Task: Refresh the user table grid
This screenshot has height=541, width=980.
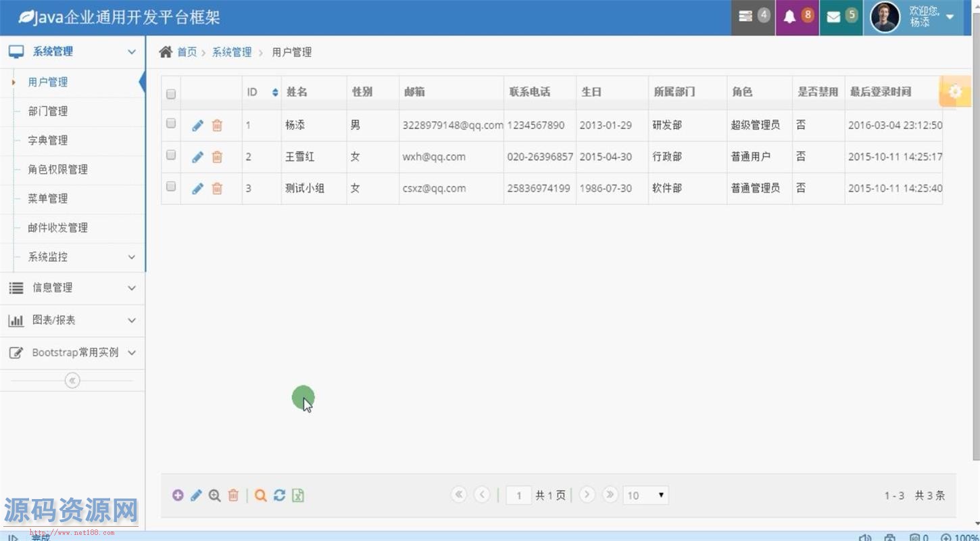Action: (279, 496)
